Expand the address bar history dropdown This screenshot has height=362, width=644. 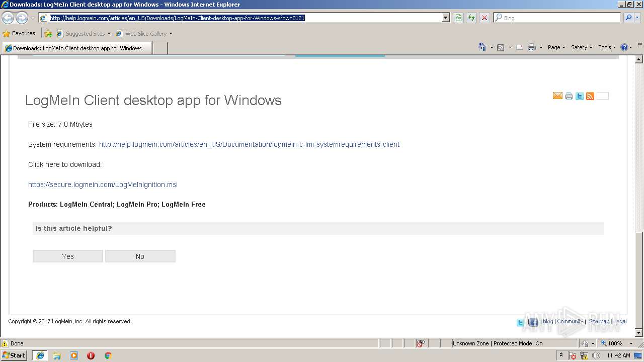[x=445, y=18]
